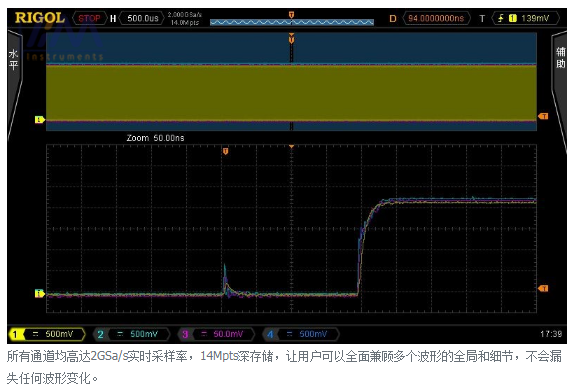Select channel 4 500mV label
577x392 pixels.
click(301, 334)
